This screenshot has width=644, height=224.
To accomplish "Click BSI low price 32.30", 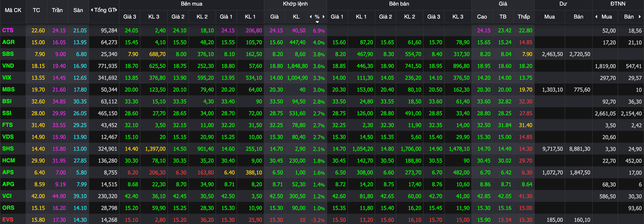I will click(525, 102).
